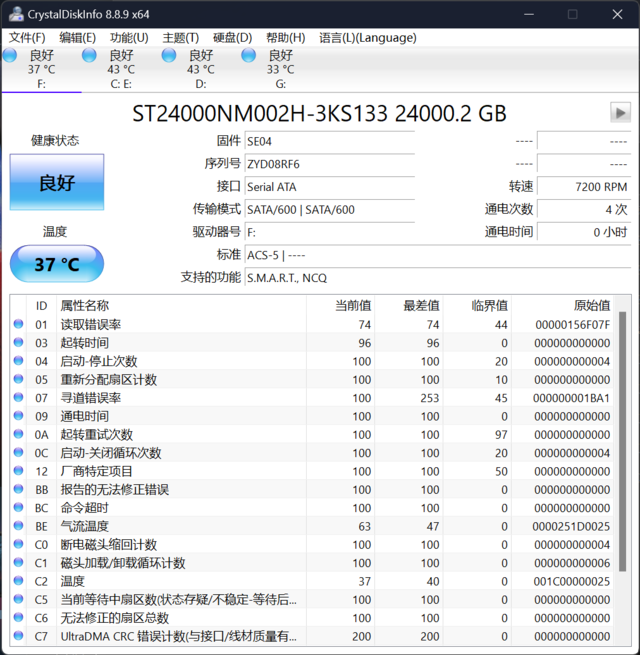Click the 原始值 column header

(592, 305)
